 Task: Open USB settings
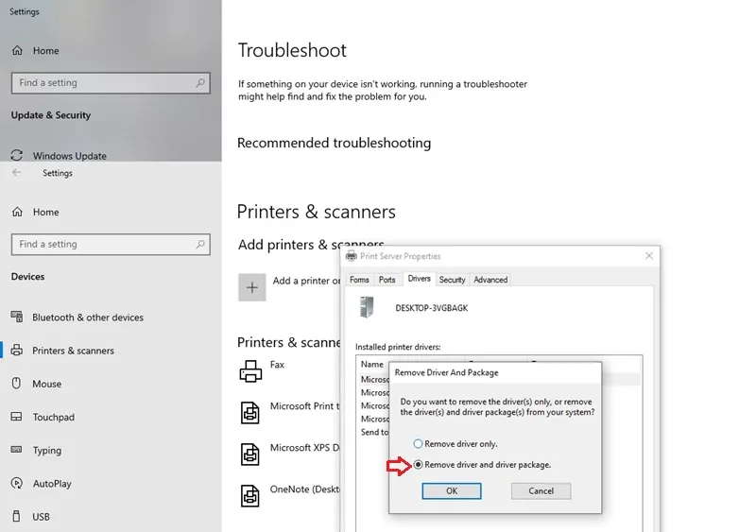coord(41,517)
